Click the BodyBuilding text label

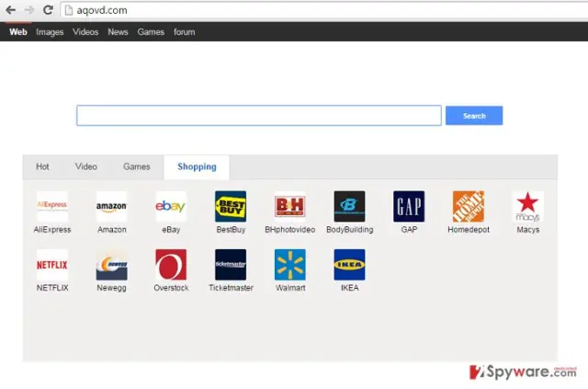349,229
